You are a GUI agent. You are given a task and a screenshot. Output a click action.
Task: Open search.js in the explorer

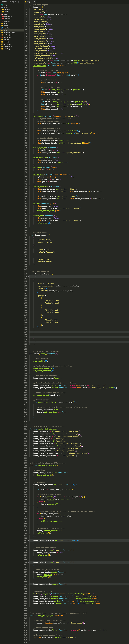click(x=12, y=42)
